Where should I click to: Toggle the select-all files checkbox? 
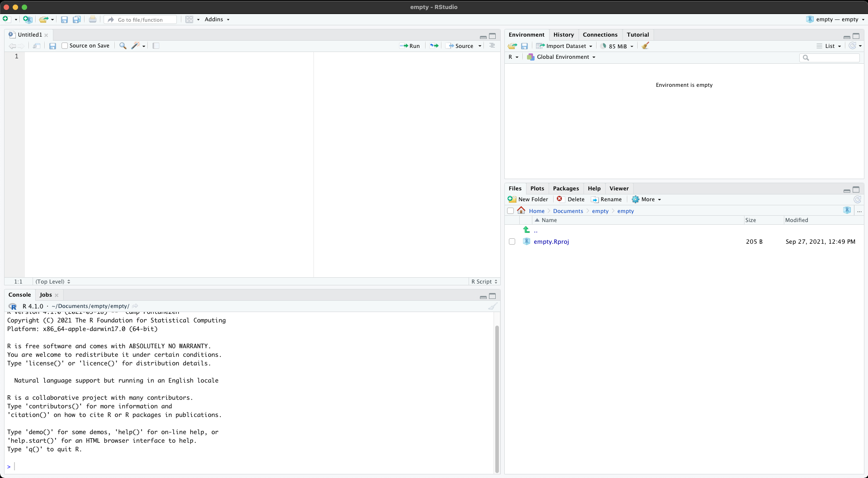pyautogui.click(x=511, y=211)
